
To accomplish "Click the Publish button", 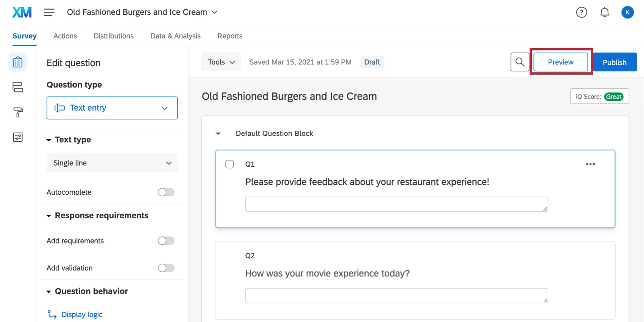I will [614, 62].
